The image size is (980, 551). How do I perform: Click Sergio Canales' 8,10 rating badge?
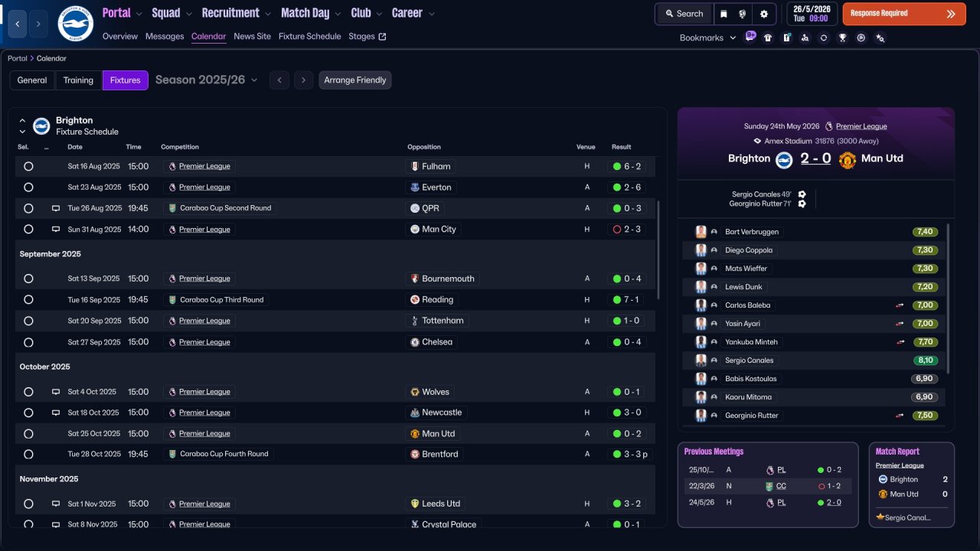tap(925, 360)
